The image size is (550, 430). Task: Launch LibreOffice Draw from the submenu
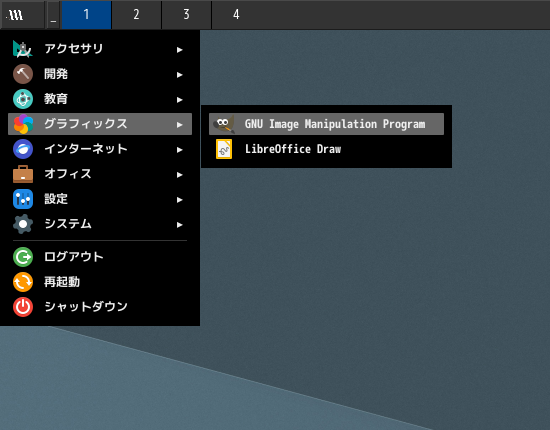[326, 149]
